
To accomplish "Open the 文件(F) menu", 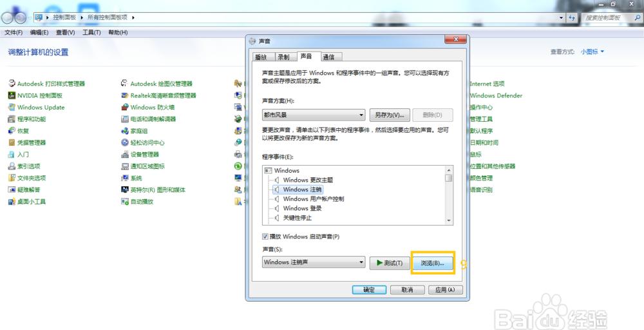I will pyautogui.click(x=13, y=32).
